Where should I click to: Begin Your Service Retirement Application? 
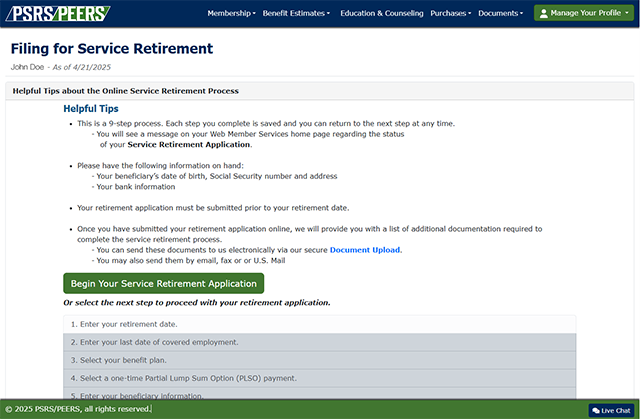(x=164, y=283)
